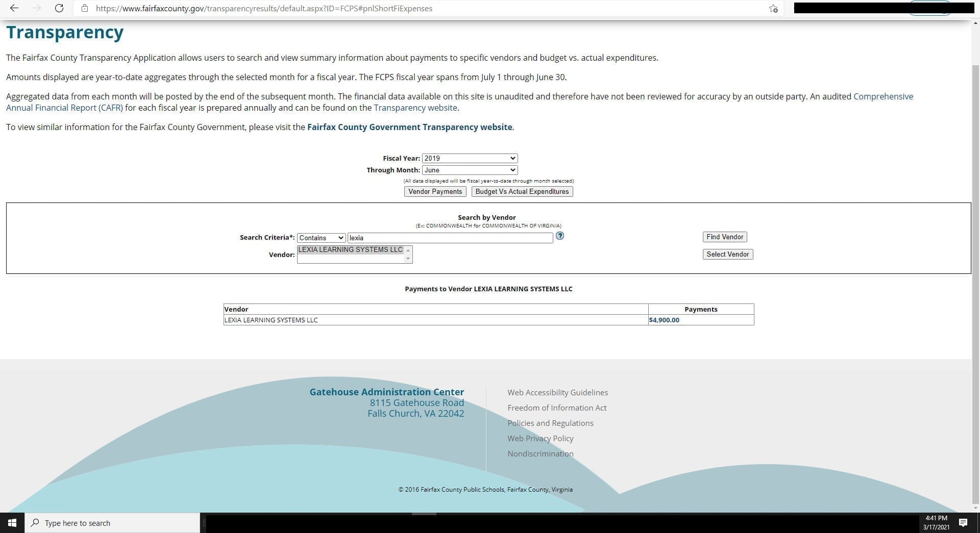This screenshot has width=980, height=533.
Task: Reload the page with the refresh icon
Action: click(59, 8)
